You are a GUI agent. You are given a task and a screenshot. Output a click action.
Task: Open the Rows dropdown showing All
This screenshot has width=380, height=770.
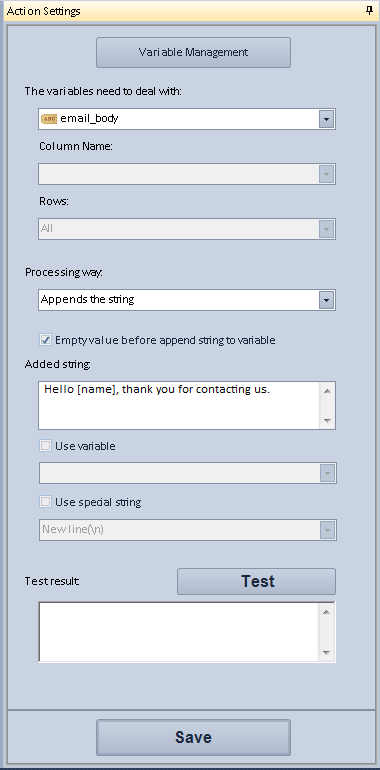point(187,229)
